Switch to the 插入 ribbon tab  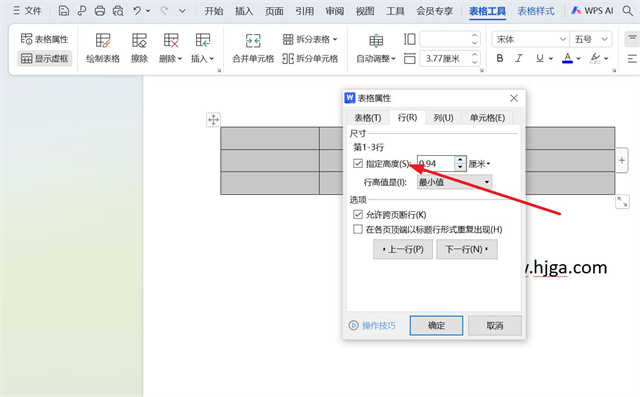pos(244,11)
